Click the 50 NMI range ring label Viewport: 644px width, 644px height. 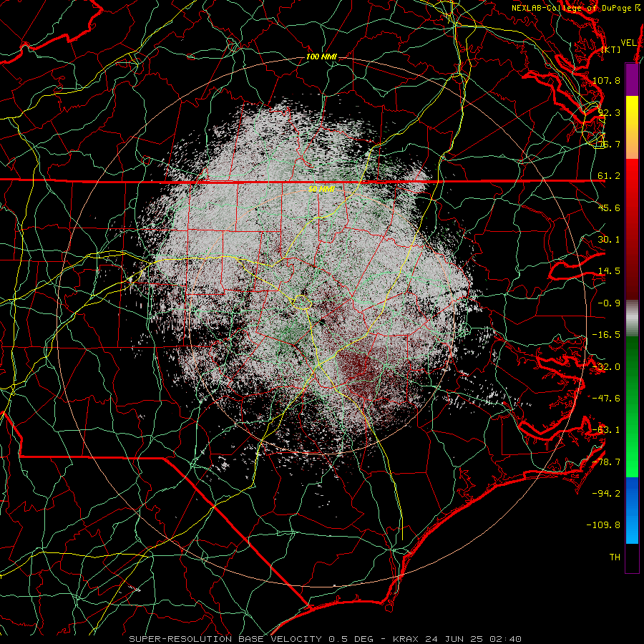(x=321, y=190)
